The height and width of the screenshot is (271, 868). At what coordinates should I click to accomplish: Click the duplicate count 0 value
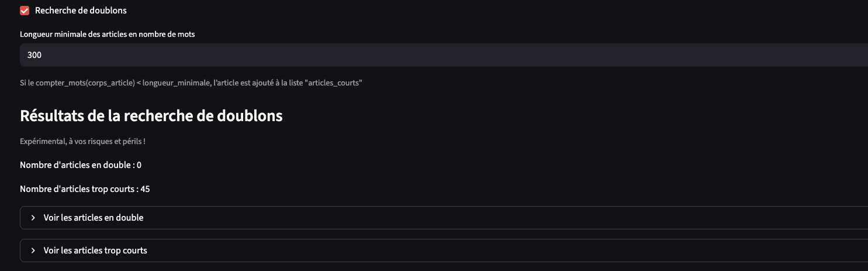click(139, 165)
